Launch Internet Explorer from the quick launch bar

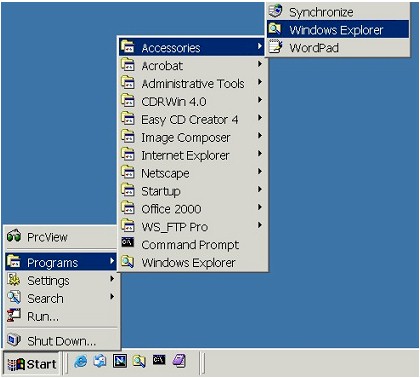pos(80,361)
